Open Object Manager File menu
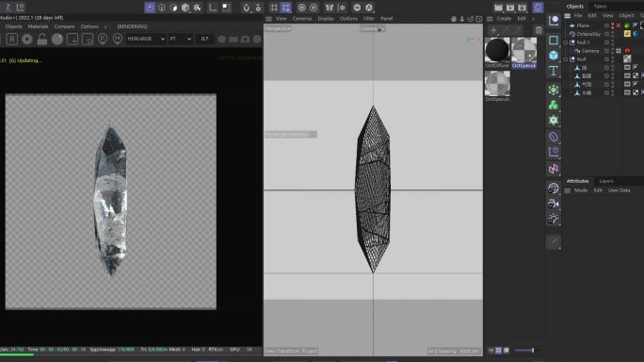Screen dimensions: 644x362 (x=578, y=16)
